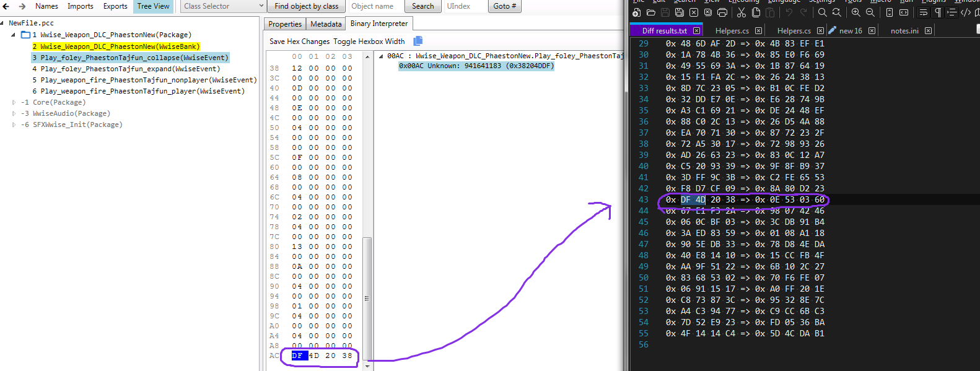Click the Save All icon in Notepad++
The image size is (980, 371).
pyautogui.click(x=680, y=12)
